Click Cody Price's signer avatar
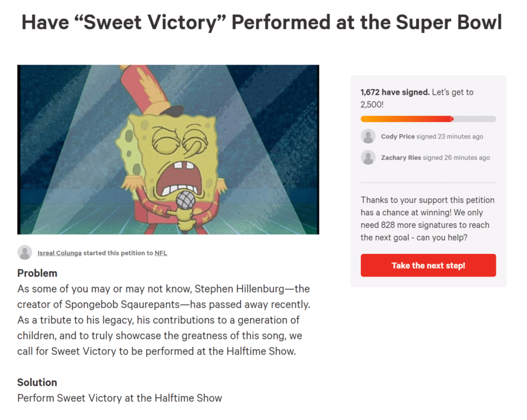 pyautogui.click(x=368, y=137)
